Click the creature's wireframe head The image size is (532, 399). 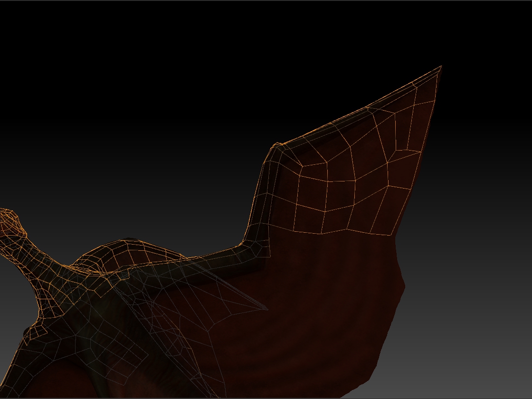pos(12,222)
